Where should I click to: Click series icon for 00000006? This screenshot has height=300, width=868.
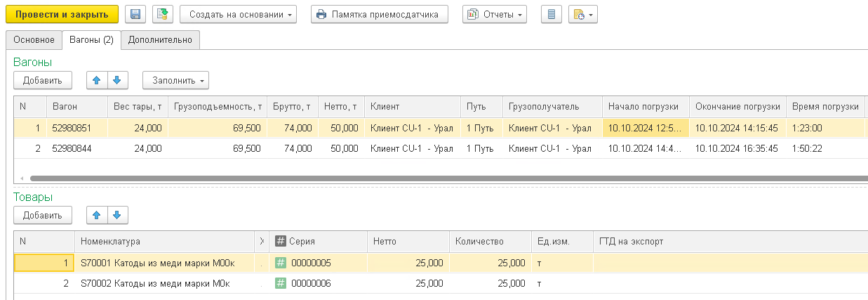[281, 284]
